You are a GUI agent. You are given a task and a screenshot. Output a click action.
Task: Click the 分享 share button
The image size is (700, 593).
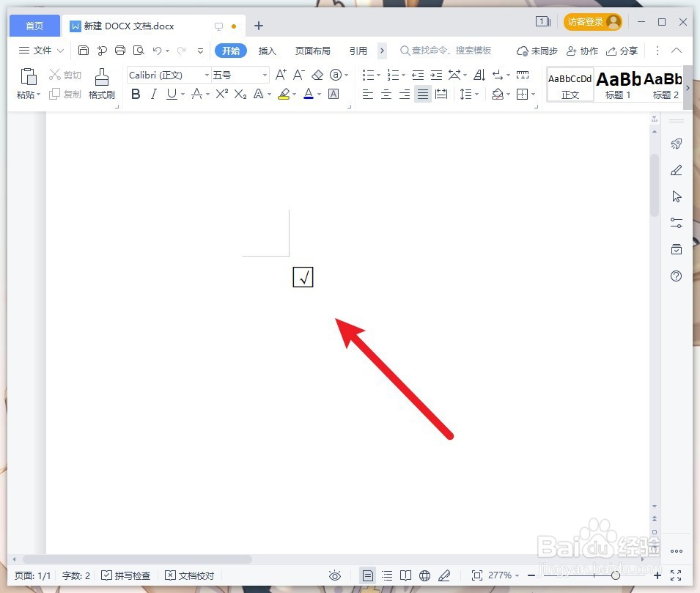click(x=622, y=51)
